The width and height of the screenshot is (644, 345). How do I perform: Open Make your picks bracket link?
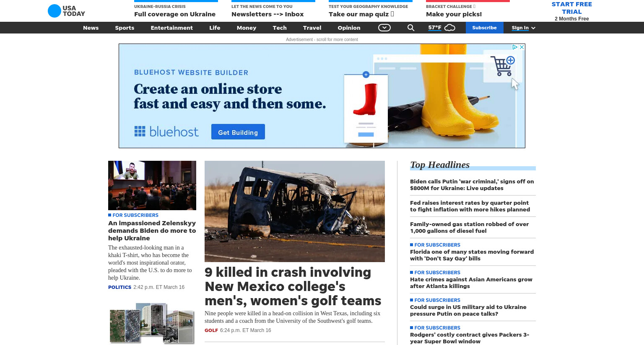coord(454,14)
